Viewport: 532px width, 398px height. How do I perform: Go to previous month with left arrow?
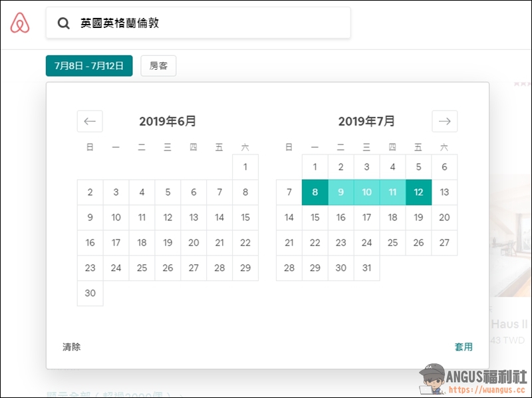pyautogui.click(x=90, y=121)
